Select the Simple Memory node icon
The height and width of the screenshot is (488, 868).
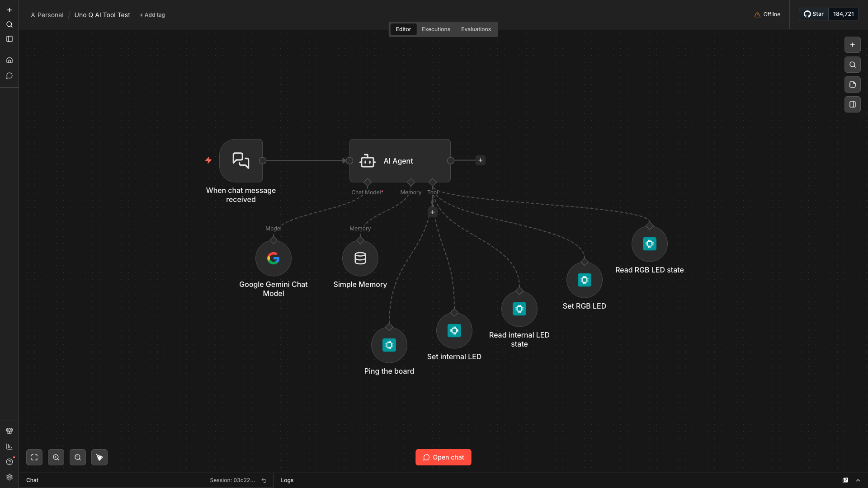(x=360, y=258)
